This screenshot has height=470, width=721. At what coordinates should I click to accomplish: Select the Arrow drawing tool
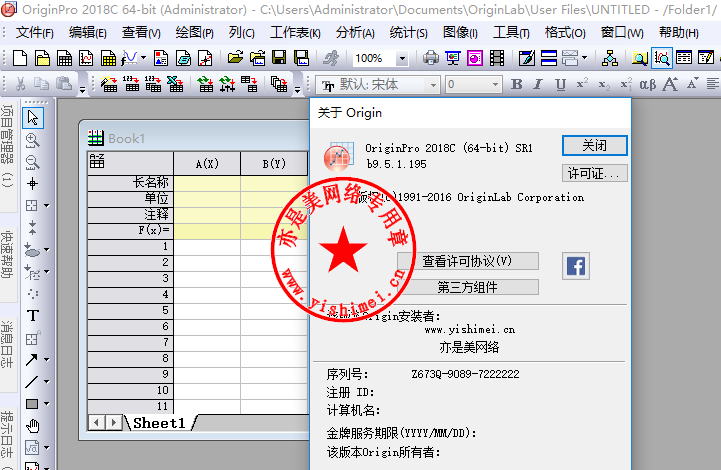[x=31, y=360]
